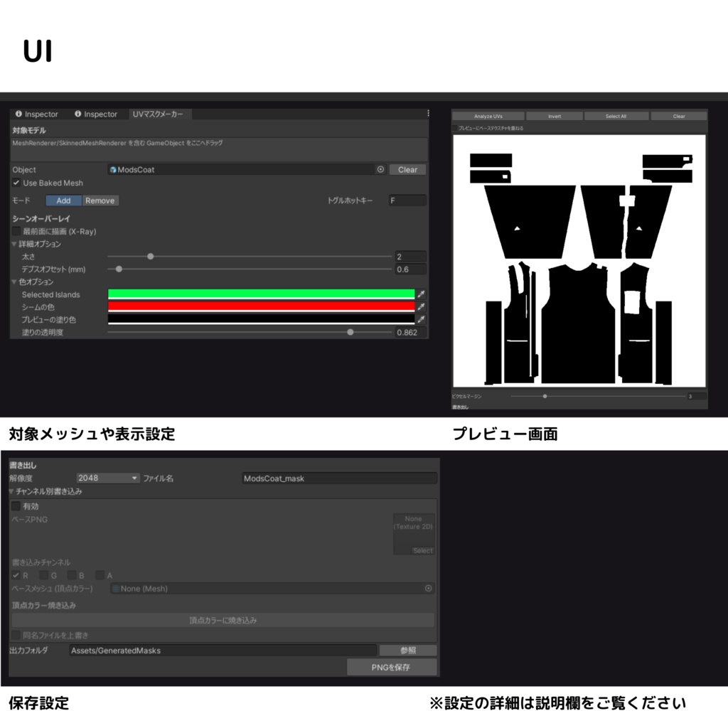
Task: Click the eyedropper next to シームの色
Action: pyautogui.click(x=422, y=306)
